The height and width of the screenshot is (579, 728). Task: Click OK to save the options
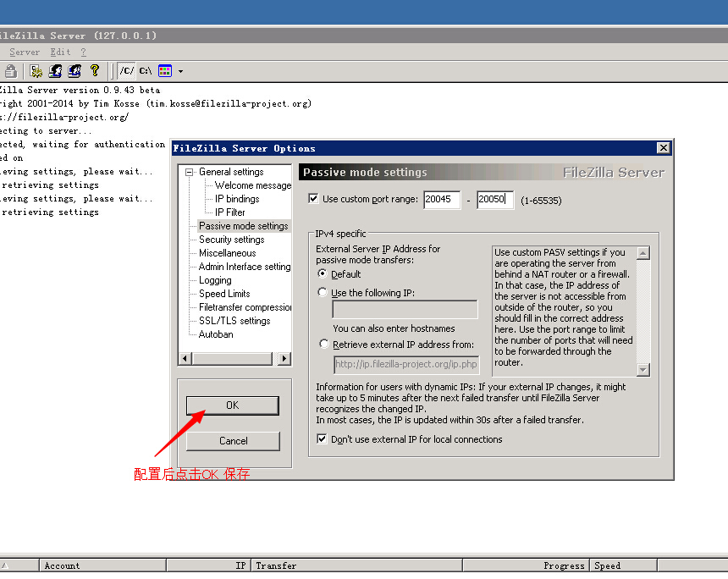pyautogui.click(x=233, y=405)
